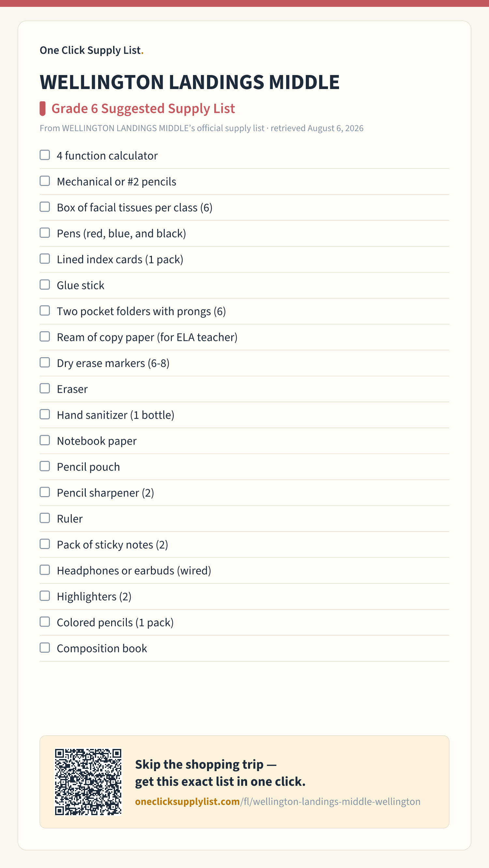Tick the Pencil pouch checkbox
The height and width of the screenshot is (868, 489).
pyautogui.click(x=45, y=466)
